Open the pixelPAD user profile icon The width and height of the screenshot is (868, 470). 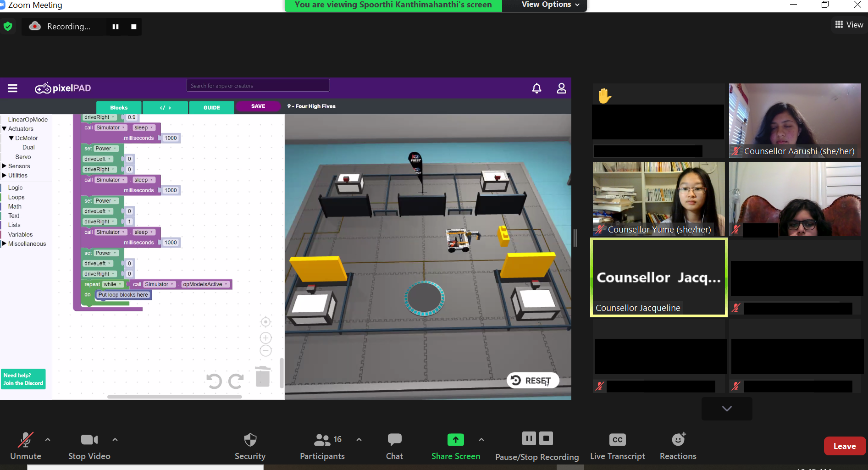pyautogui.click(x=561, y=88)
